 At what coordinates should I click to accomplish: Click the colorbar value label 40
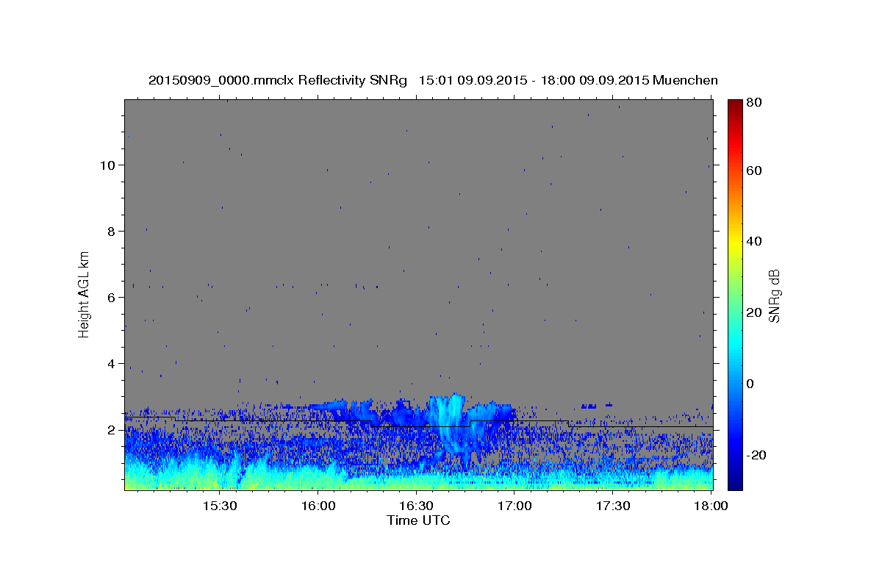756,241
